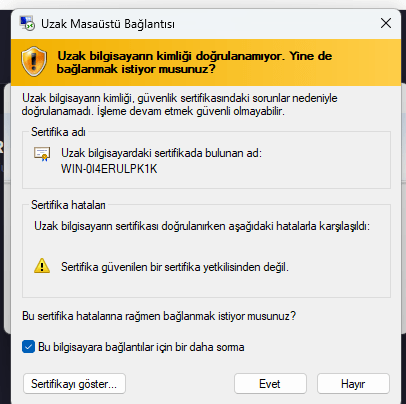Click the "Bu sertifika hatalarına rağmen" question text
The height and width of the screenshot is (404, 406).
159,316
